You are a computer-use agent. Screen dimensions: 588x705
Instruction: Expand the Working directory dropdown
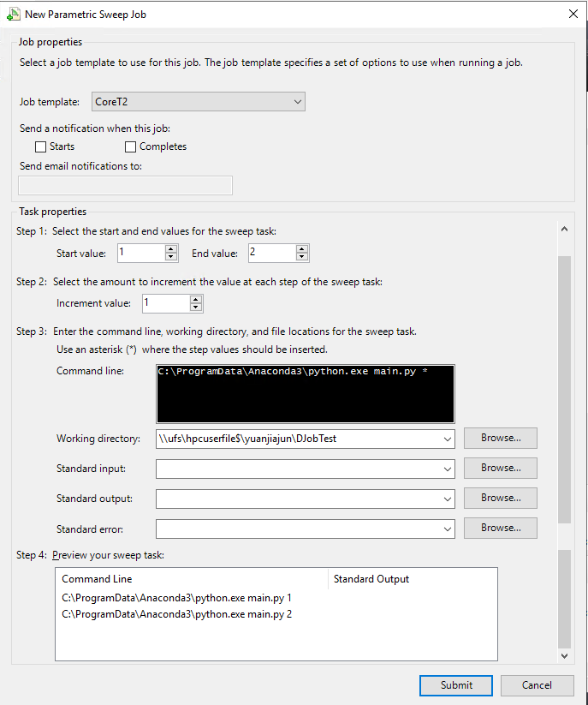point(447,439)
